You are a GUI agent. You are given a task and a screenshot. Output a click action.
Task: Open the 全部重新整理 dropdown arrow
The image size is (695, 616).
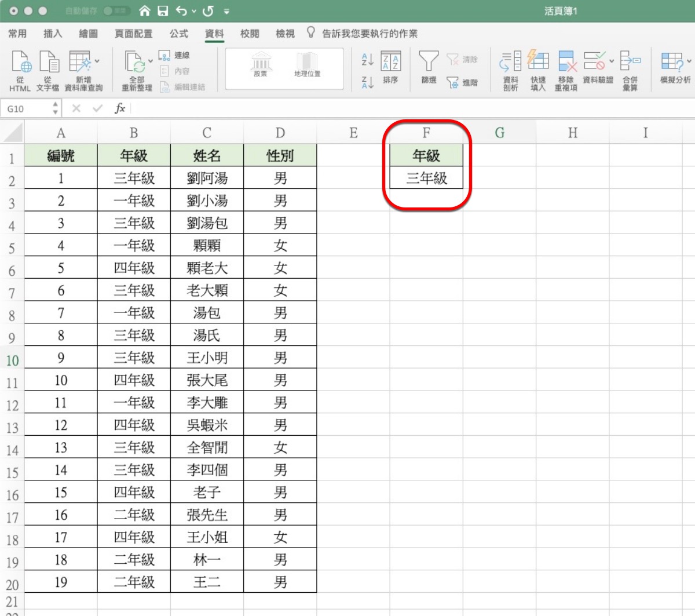tap(151, 61)
